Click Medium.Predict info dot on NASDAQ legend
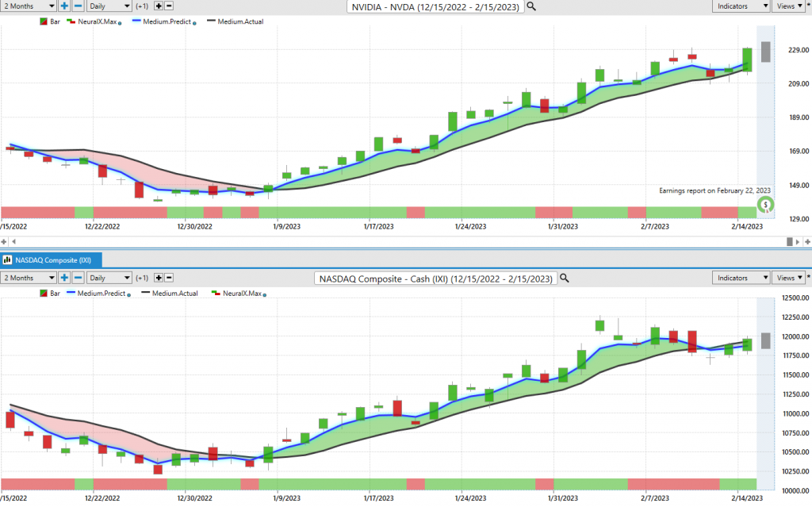This screenshot has height=507, width=812. click(x=129, y=295)
